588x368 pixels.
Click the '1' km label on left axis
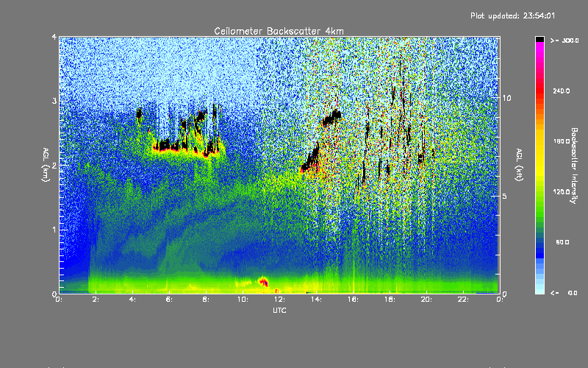point(54,230)
